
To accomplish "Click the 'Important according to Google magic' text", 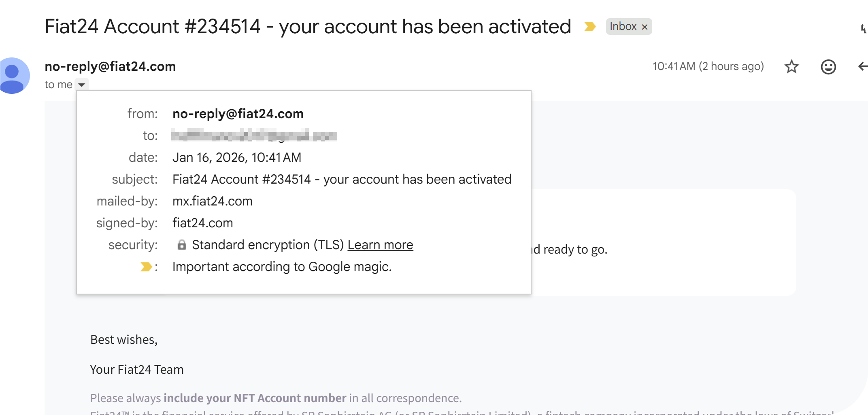I will click(x=282, y=267).
